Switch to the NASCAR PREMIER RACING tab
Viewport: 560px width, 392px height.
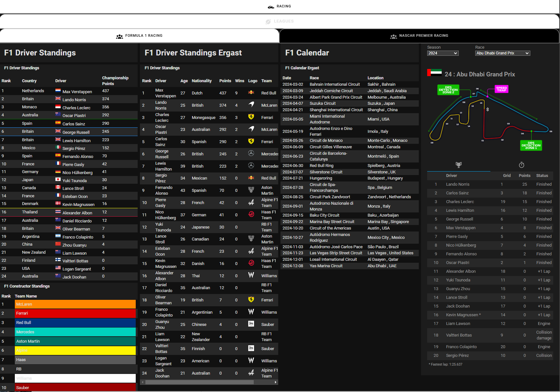[419, 36]
